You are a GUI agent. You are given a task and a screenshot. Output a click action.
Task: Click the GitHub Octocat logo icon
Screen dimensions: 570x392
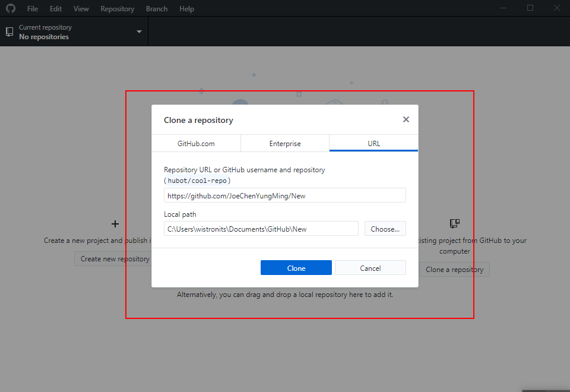(11, 8)
